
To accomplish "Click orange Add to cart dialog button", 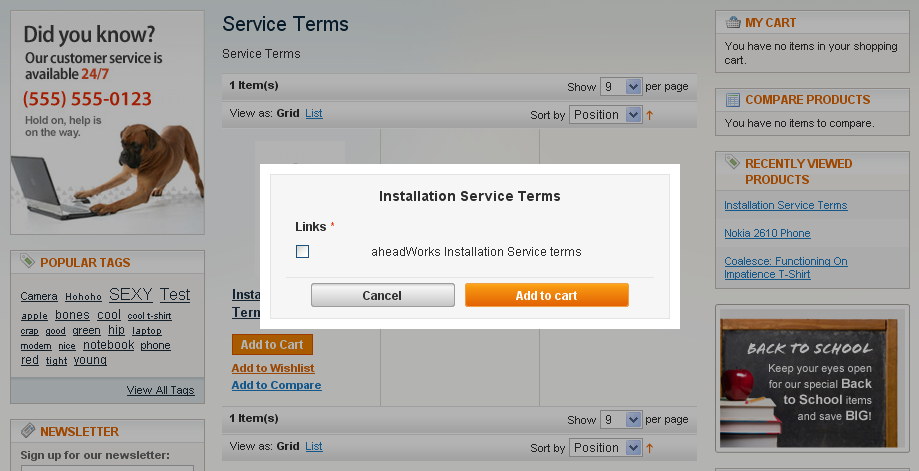I will pyautogui.click(x=547, y=295).
